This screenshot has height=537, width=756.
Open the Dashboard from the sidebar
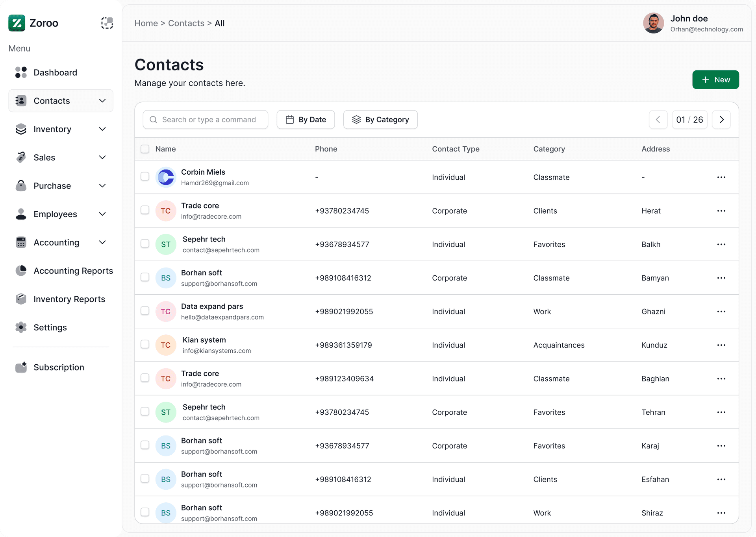click(x=20, y=72)
